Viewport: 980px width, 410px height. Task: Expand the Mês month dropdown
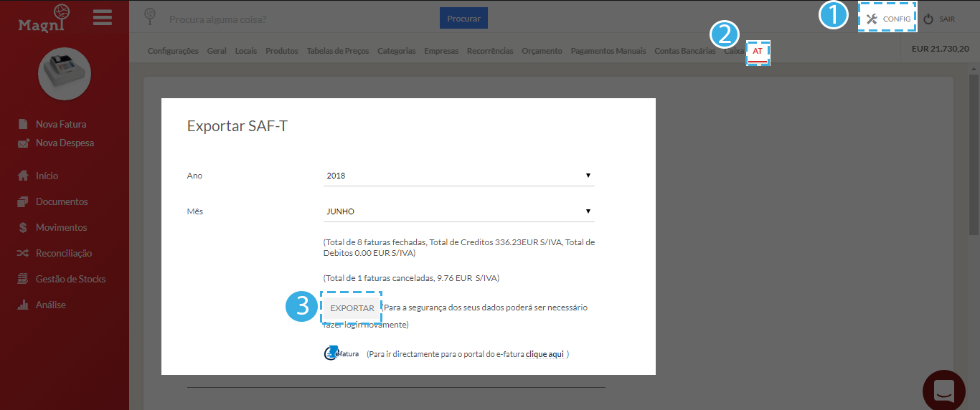point(458,211)
